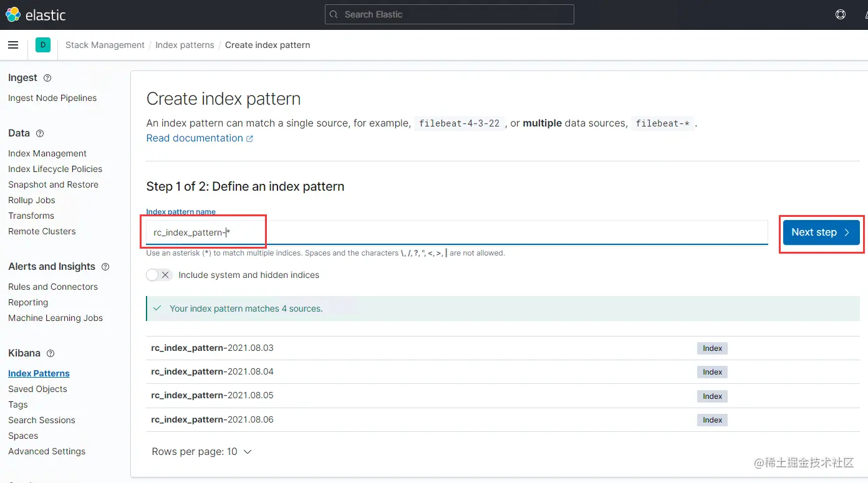The height and width of the screenshot is (483, 868).
Task: Click the Elastic logo
Action: (x=36, y=14)
